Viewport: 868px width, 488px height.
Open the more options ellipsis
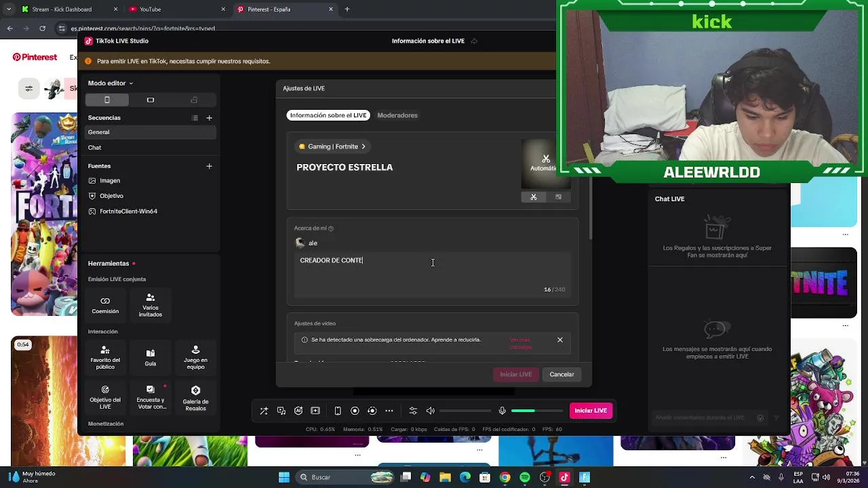[x=389, y=411]
